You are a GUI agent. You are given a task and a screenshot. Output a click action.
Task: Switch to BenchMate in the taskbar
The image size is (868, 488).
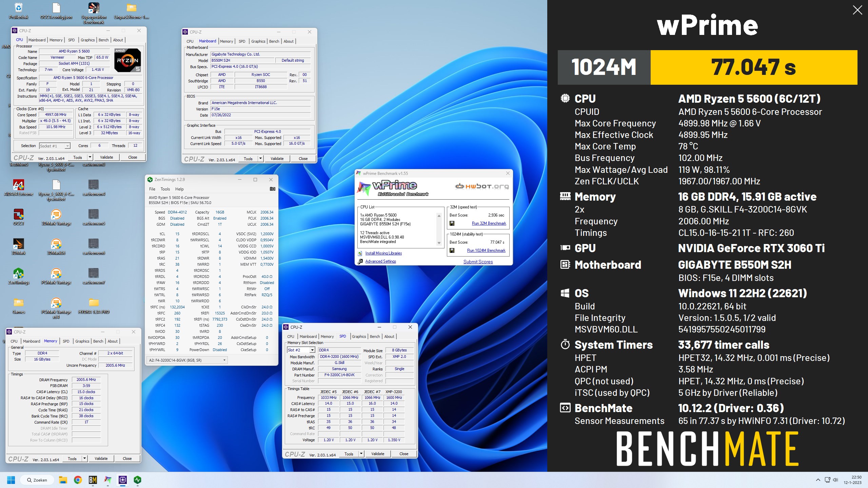pyautogui.click(x=93, y=480)
